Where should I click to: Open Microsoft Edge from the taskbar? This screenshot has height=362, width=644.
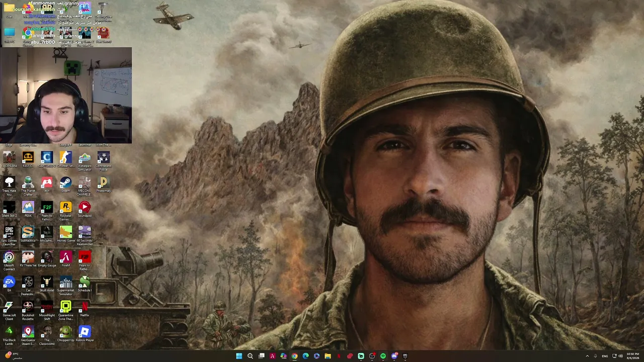(x=305, y=356)
